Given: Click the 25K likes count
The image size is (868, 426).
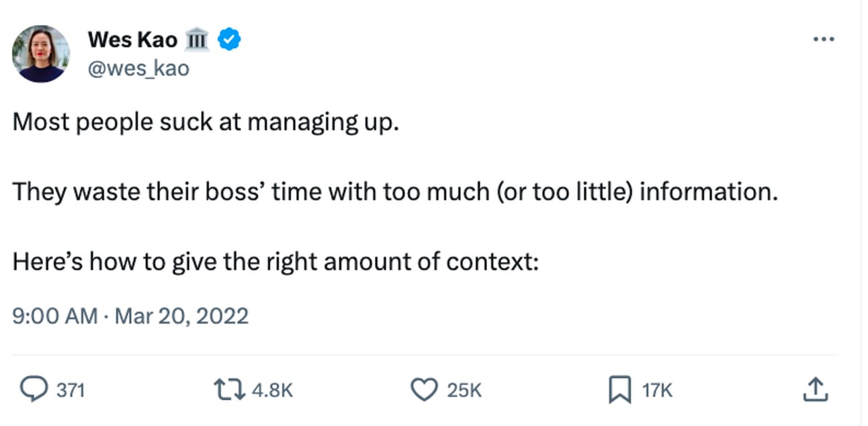Looking at the screenshot, I should coord(464,390).
